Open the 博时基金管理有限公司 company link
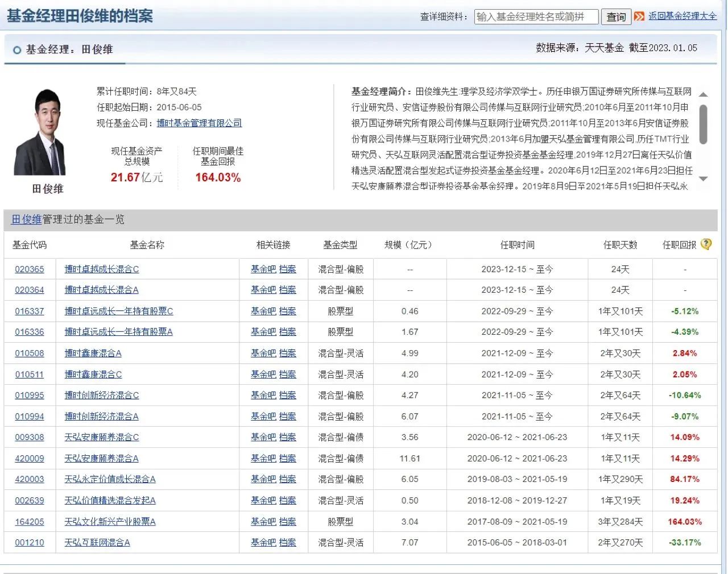Screen dimensions: 728x574 point(198,123)
